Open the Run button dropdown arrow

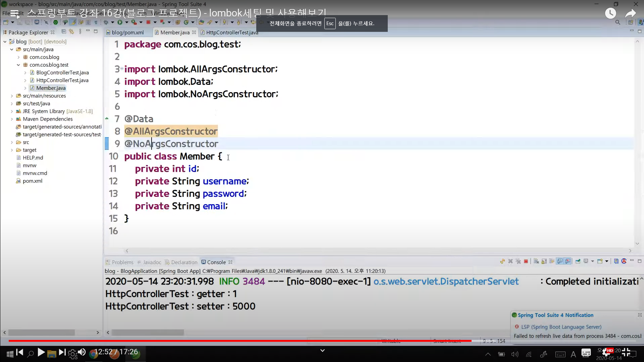pos(126,22)
